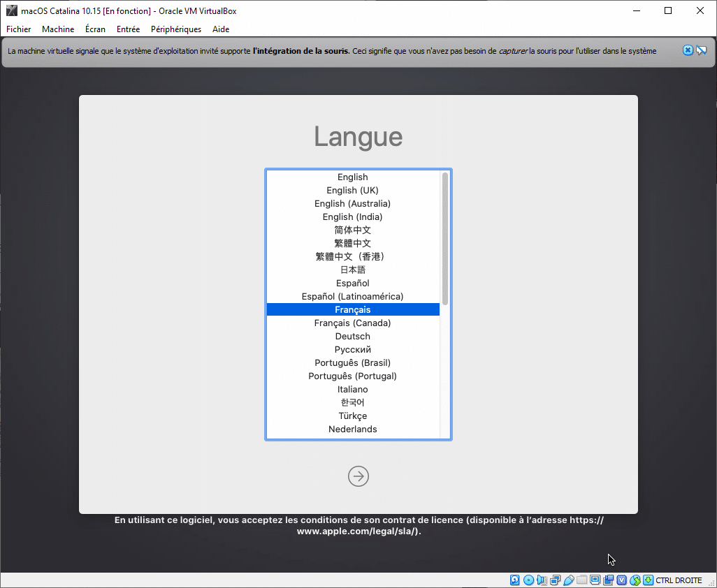Choose Deutsch from the list

point(352,336)
